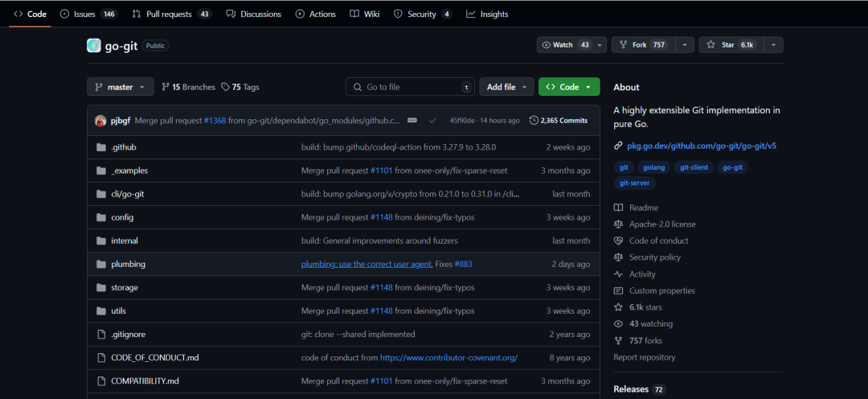The height and width of the screenshot is (399, 868).
Task: Select the go-git topic tag
Action: 732,167
